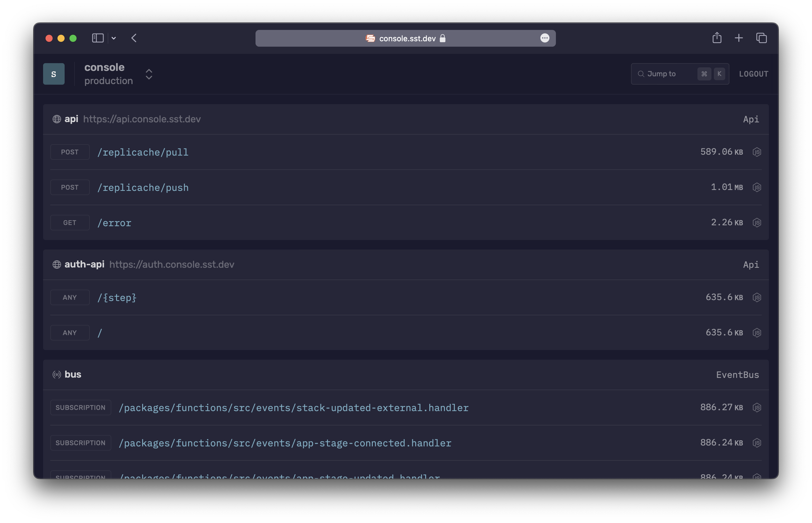Open the ellipsis menu in the address bar
The width and height of the screenshot is (812, 523).
(545, 38)
